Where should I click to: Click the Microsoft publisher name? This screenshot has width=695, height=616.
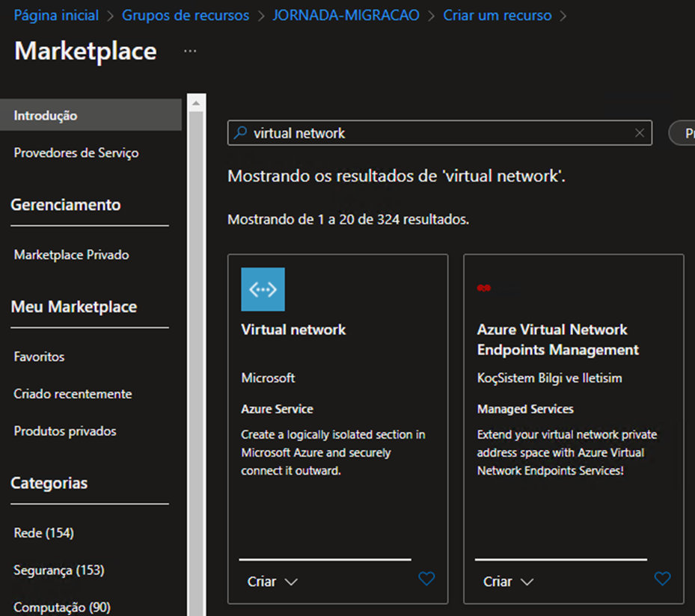click(x=268, y=378)
